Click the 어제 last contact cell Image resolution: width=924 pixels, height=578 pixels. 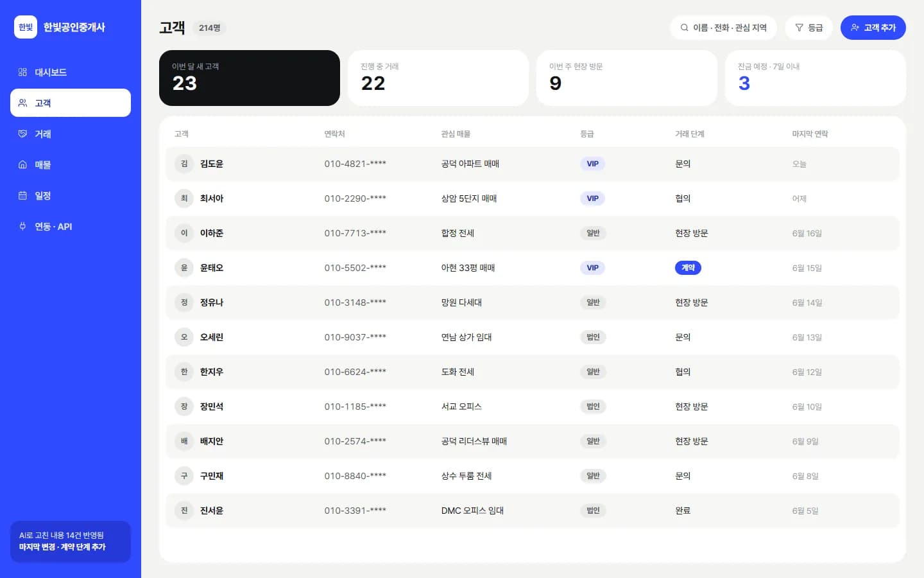click(799, 198)
